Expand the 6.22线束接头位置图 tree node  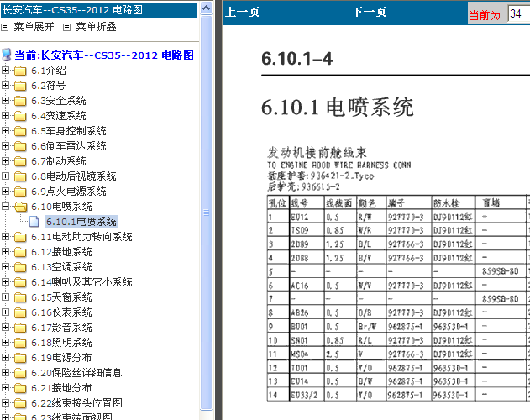(5, 402)
